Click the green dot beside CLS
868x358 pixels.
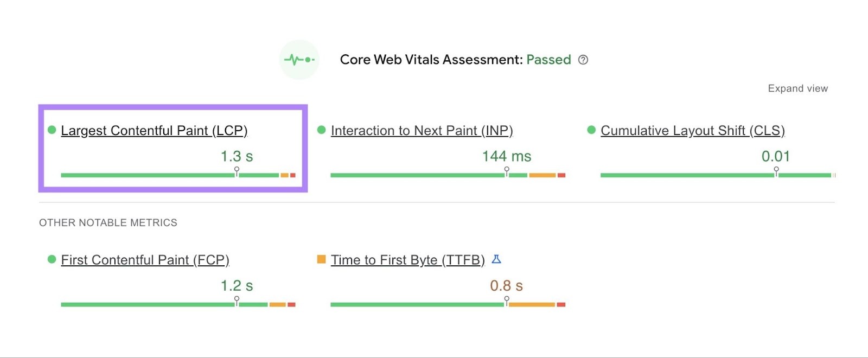[591, 129]
